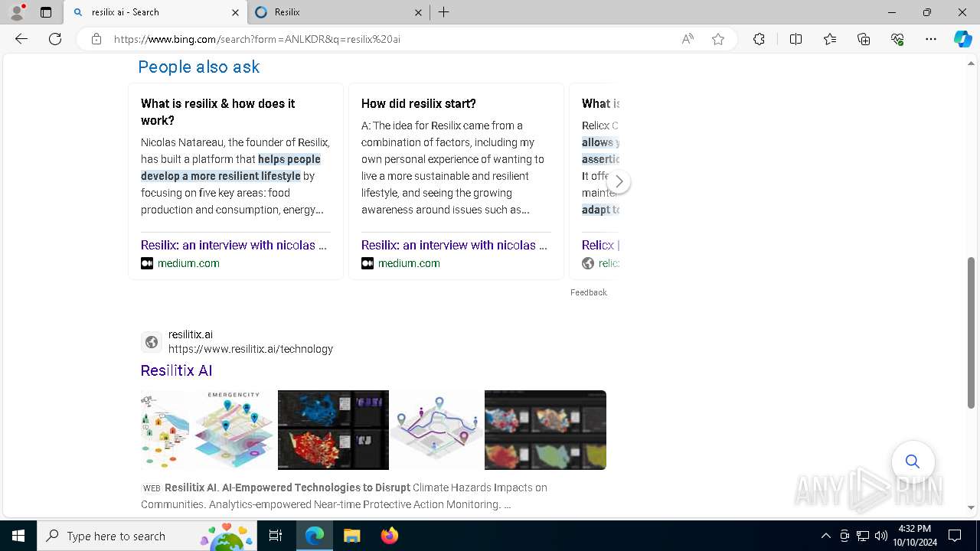Send Feedback on People also ask
980x551 pixels.
click(x=588, y=292)
